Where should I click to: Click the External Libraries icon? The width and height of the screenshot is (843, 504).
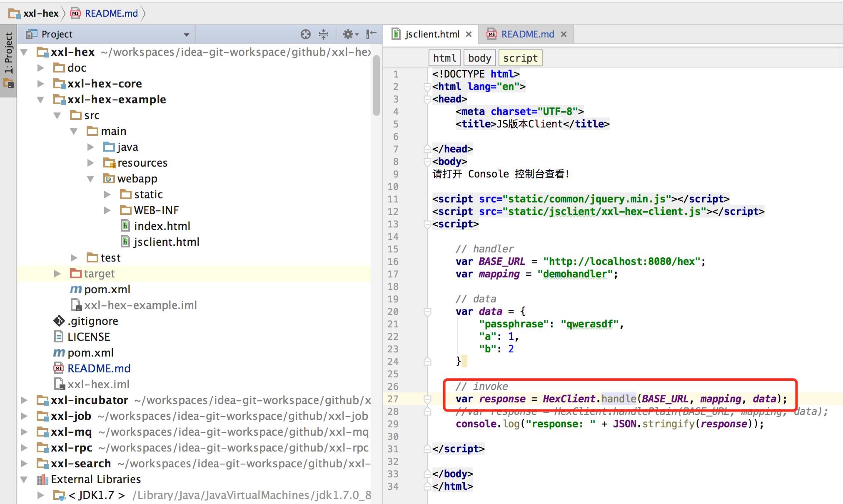coord(42,479)
